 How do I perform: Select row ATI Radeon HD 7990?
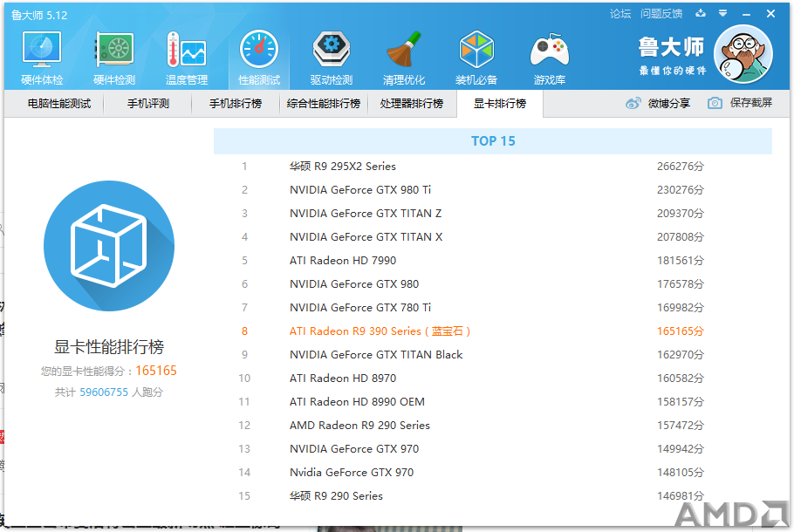493,260
